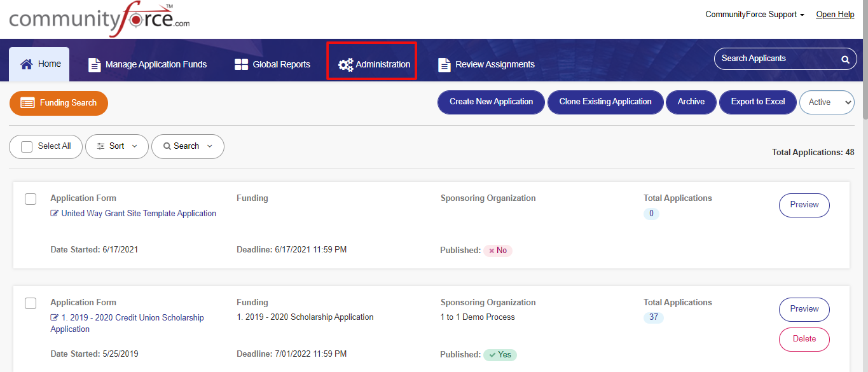Click the Funding Search button
Viewport: 868px width, 372px height.
pos(59,103)
